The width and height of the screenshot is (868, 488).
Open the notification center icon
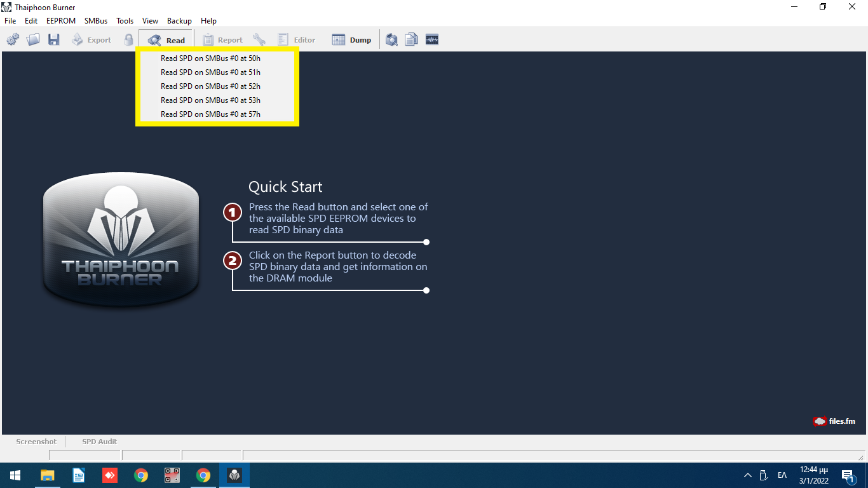[848, 475]
